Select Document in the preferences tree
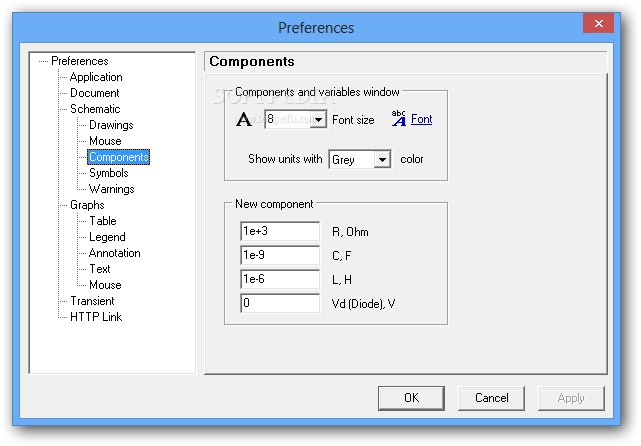 click(94, 93)
